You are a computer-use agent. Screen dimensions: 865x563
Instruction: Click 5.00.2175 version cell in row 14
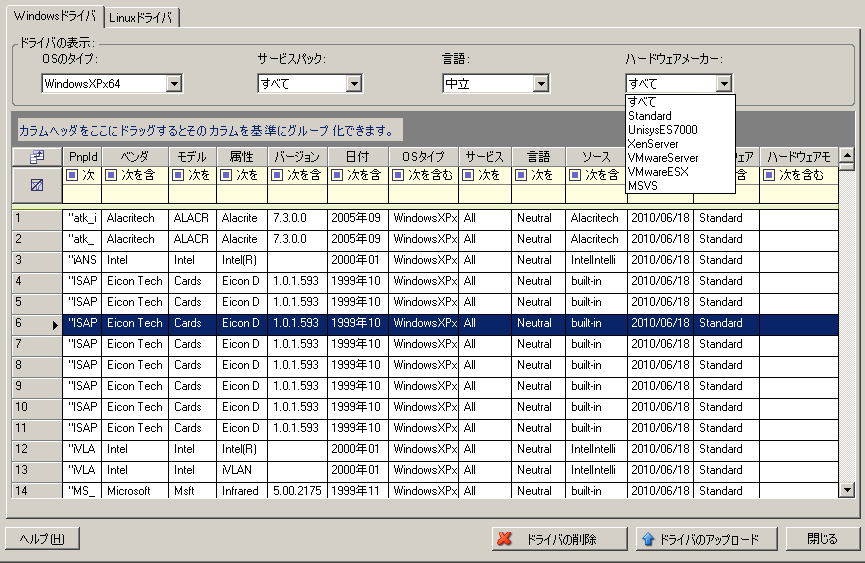[x=297, y=491]
